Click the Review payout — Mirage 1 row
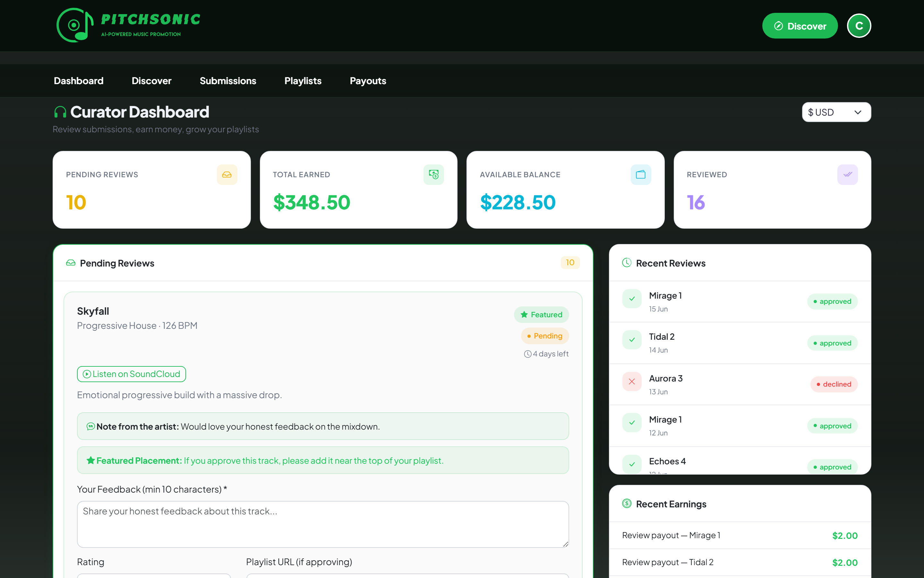This screenshot has width=924, height=578. [740, 536]
